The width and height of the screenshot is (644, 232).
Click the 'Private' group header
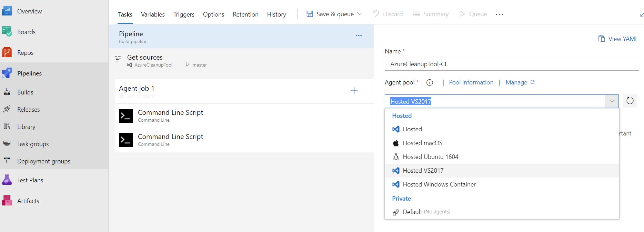[401, 199]
